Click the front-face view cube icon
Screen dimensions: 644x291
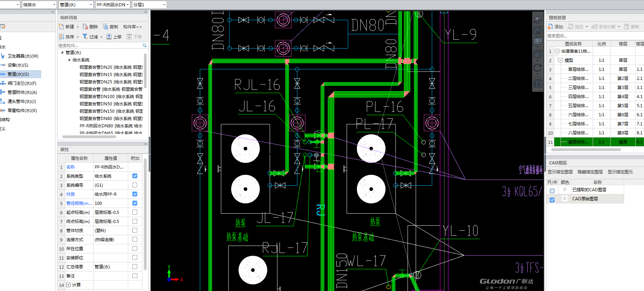coord(538,41)
